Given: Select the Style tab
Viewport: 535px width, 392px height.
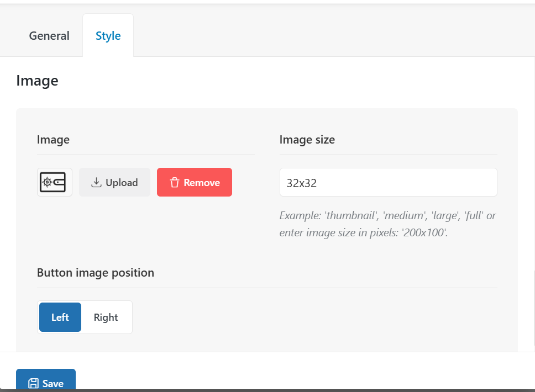Looking at the screenshot, I should (x=108, y=36).
